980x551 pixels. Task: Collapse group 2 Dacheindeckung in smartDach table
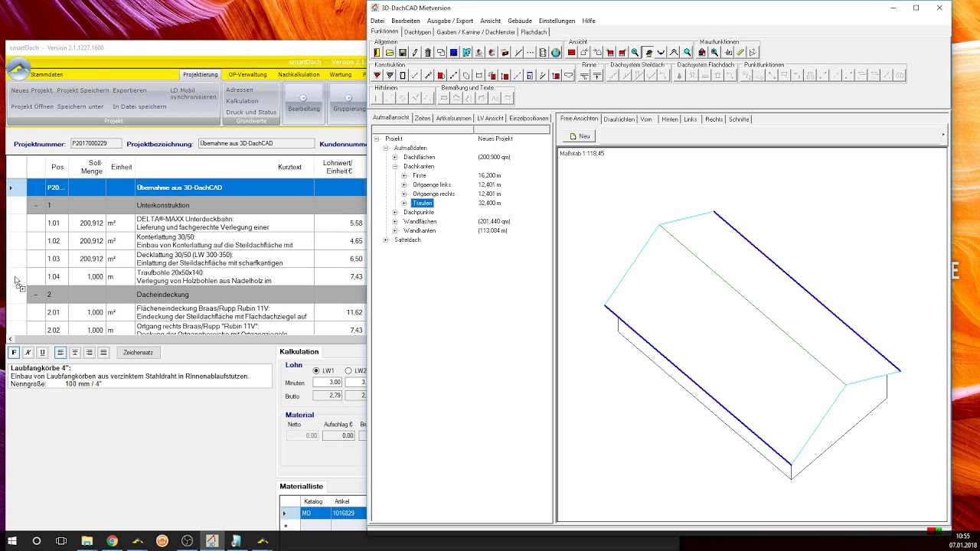pos(36,295)
